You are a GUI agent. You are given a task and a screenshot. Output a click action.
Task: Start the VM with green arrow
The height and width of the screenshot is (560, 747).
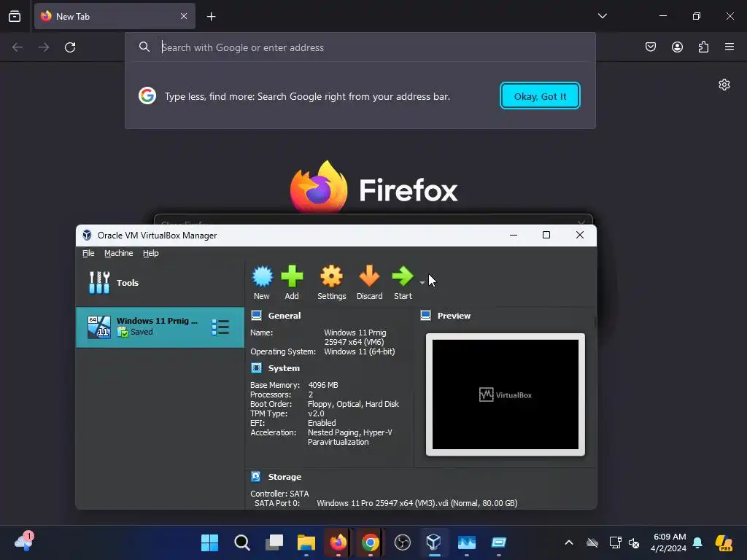click(x=403, y=283)
